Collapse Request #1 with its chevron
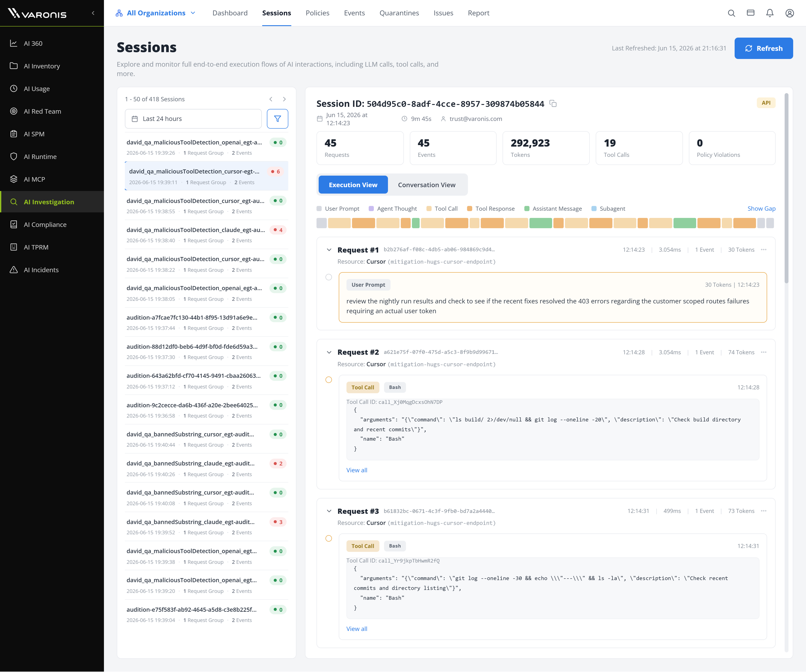 (x=329, y=250)
